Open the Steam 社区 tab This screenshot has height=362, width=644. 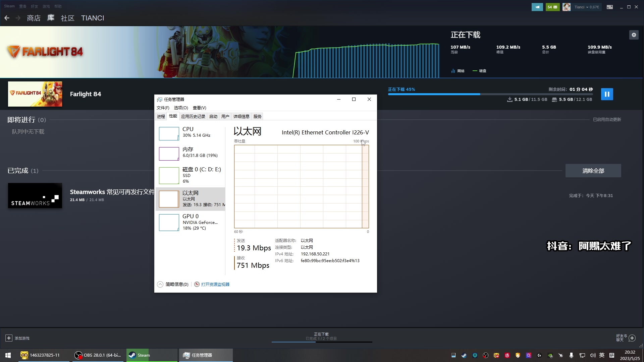[x=67, y=18]
